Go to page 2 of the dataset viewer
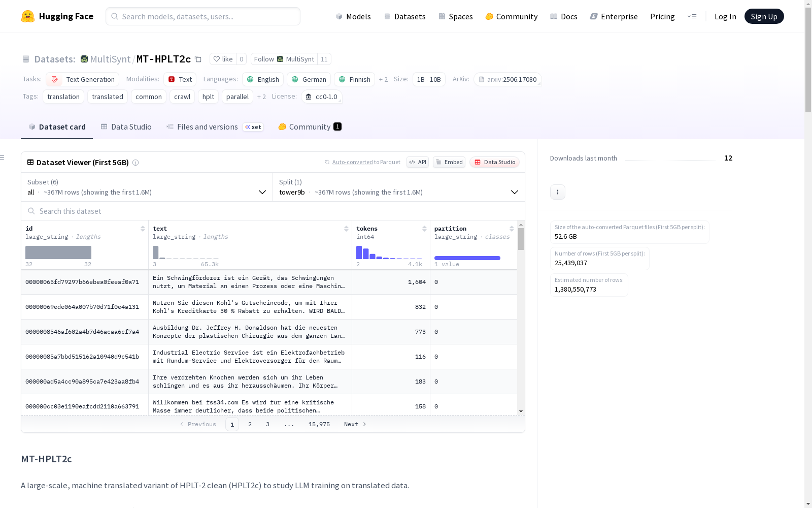The width and height of the screenshot is (812, 508). (250, 424)
